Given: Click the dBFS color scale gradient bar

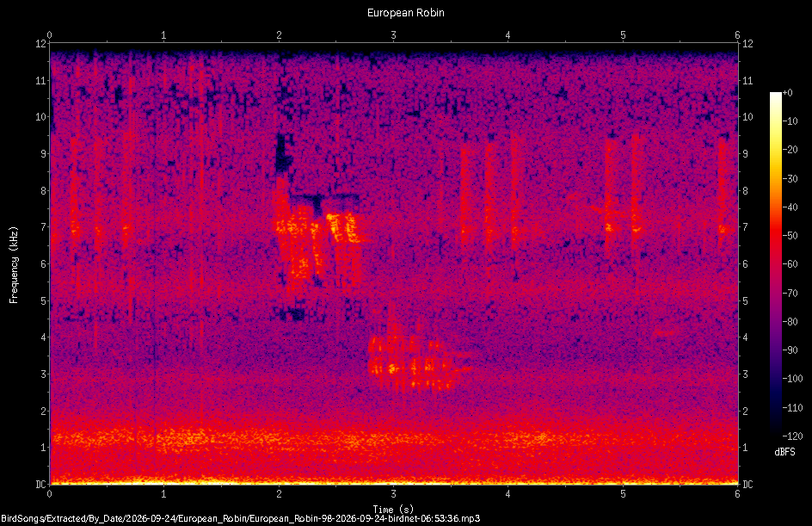Looking at the screenshot, I should (x=775, y=264).
